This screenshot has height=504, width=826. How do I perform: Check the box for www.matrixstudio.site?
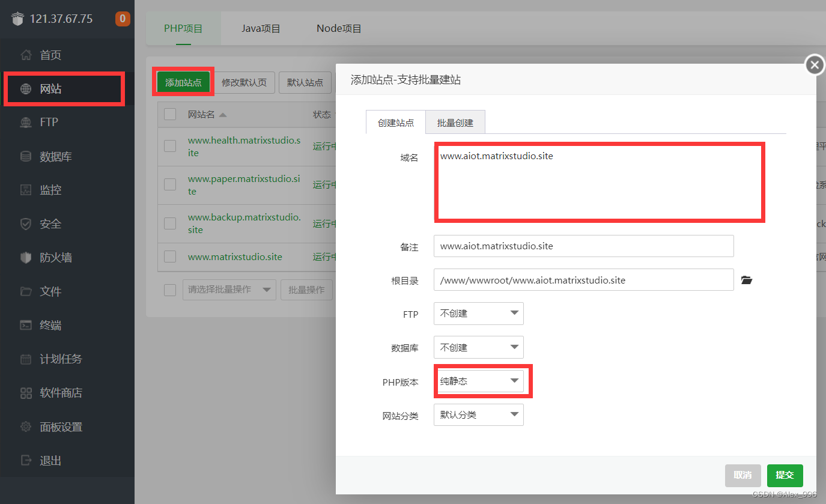170,257
